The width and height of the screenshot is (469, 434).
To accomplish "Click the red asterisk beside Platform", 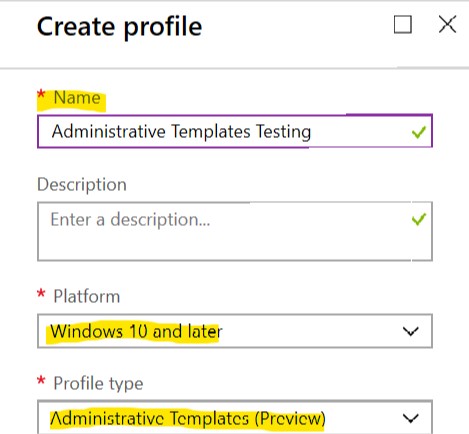I will pyautogui.click(x=41, y=294).
